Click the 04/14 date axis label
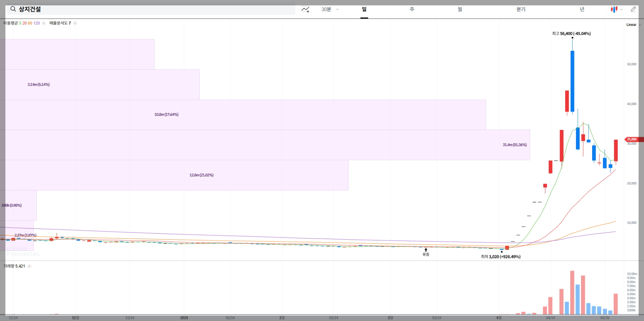 coord(550,318)
